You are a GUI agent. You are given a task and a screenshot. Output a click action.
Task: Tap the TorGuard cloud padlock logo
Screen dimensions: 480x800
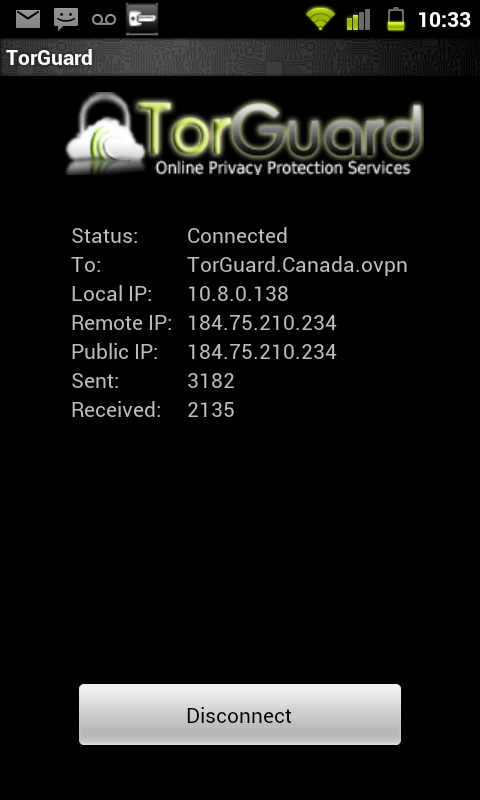105,133
